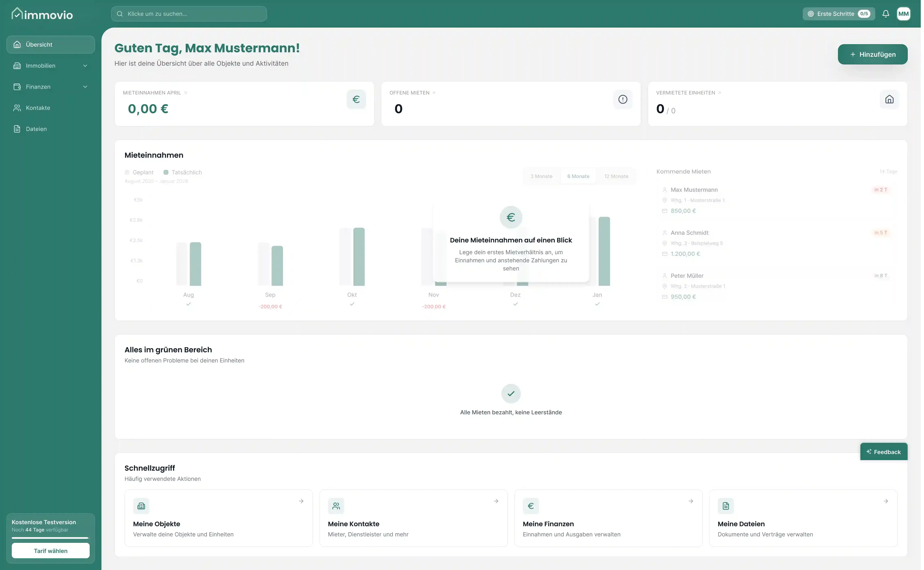This screenshot has height=570, width=924.
Task: Toggle the Geplant legend marker
Action: pyautogui.click(x=127, y=172)
